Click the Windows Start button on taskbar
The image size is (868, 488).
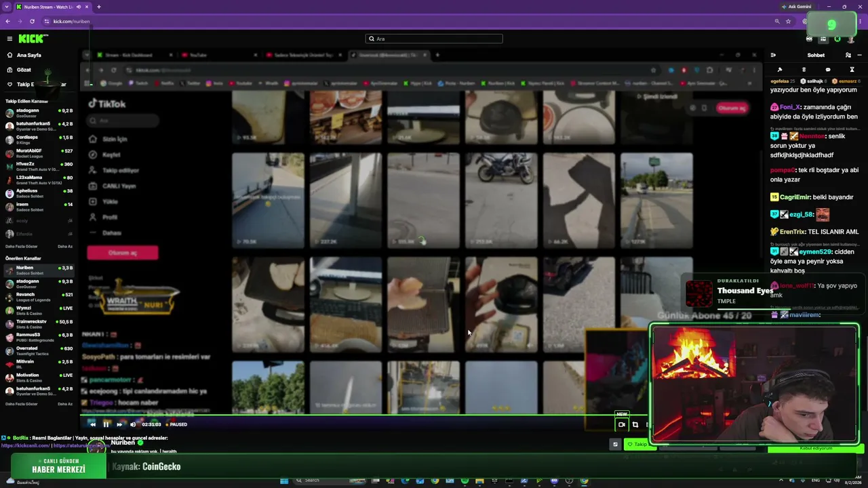(284, 481)
